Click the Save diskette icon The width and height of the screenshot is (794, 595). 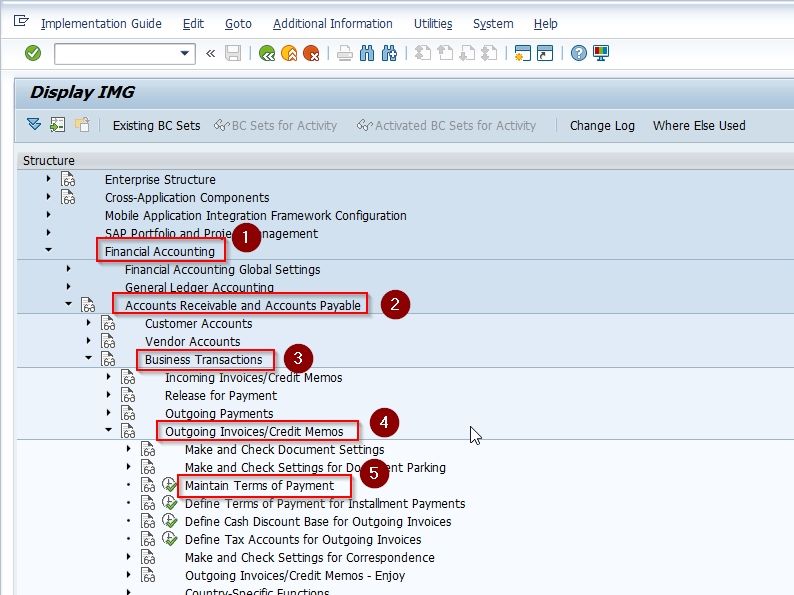click(233, 53)
